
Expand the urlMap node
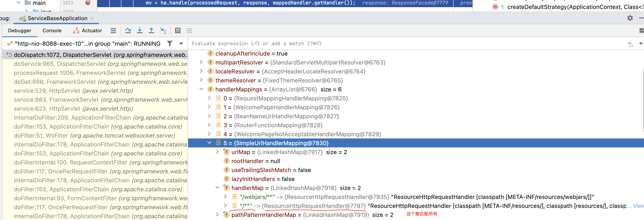(217, 152)
